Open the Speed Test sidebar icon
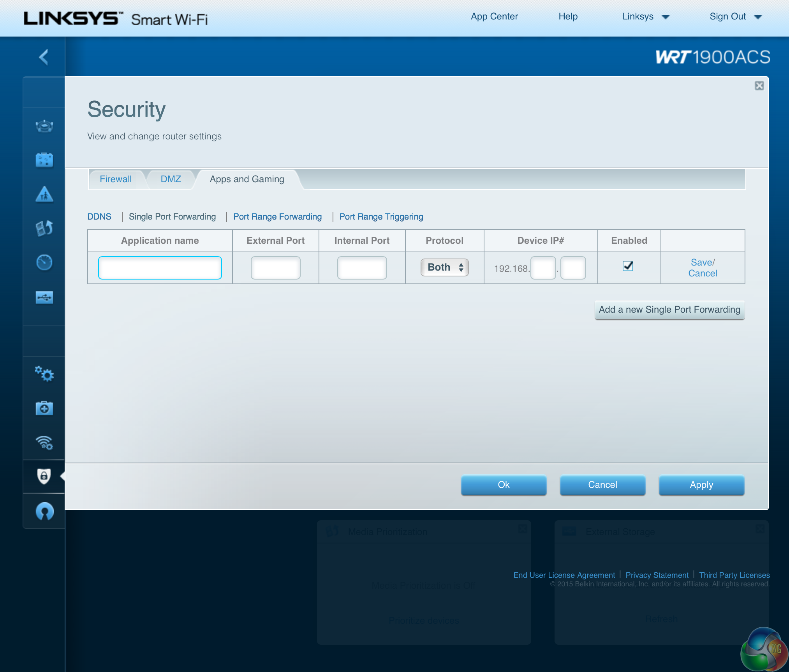 click(x=44, y=262)
